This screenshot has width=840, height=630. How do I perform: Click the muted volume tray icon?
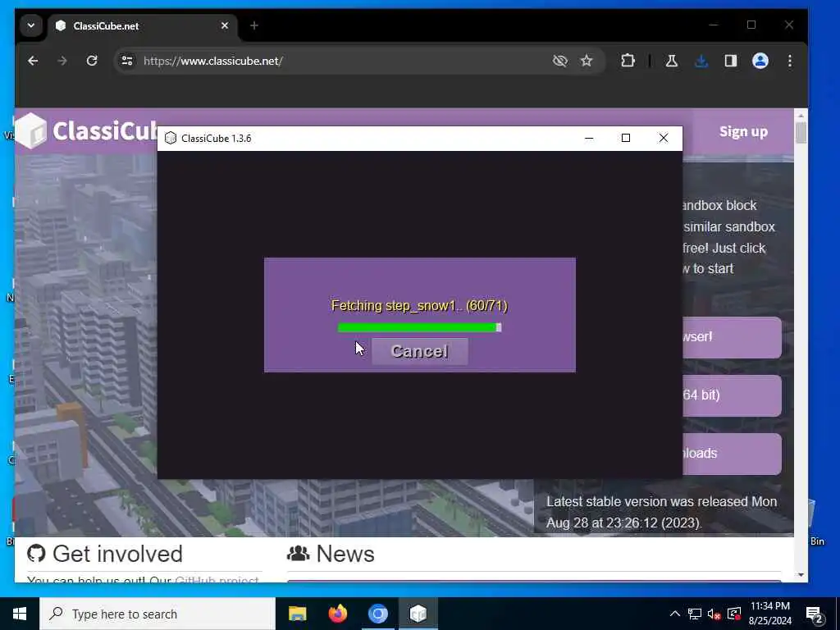coord(714,614)
